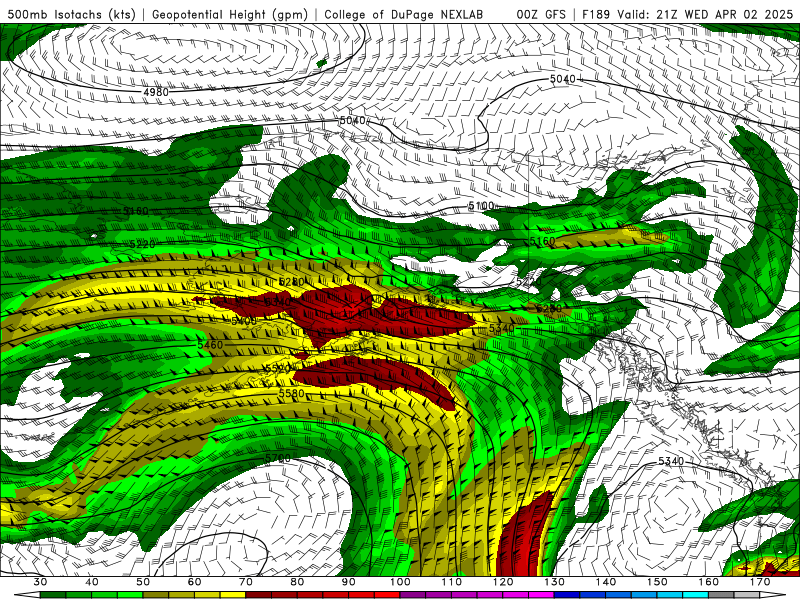The height and width of the screenshot is (600, 800).
Task: Select the 170 knot legend value
Action: [x=760, y=582]
